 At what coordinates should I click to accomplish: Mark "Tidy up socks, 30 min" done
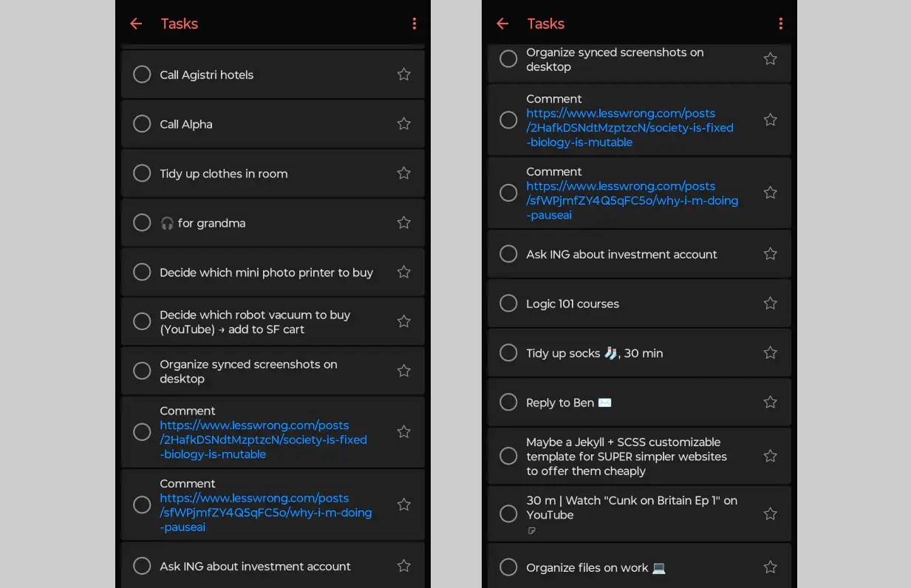tap(508, 352)
